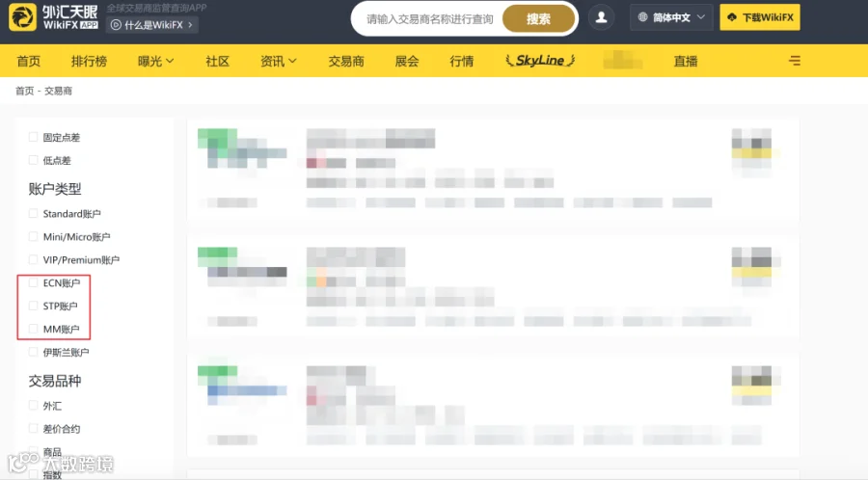Click the 下载WikiFX button
This screenshot has height=480, width=868.
click(x=760, y=17)
